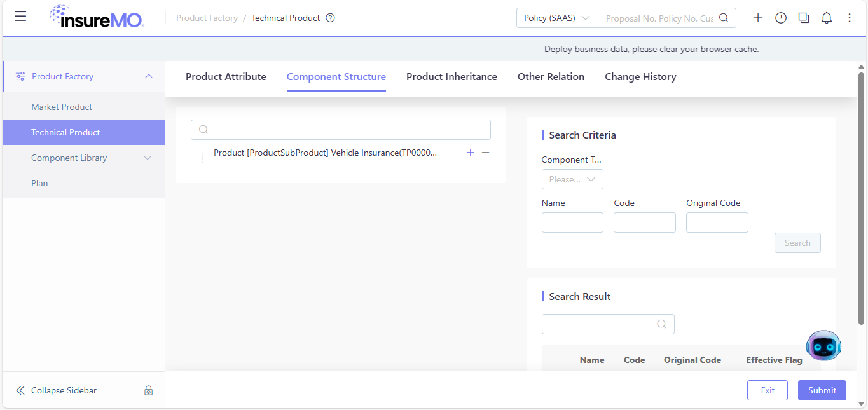
Task: Click the Original Code column header
Action: click(692, 360)
